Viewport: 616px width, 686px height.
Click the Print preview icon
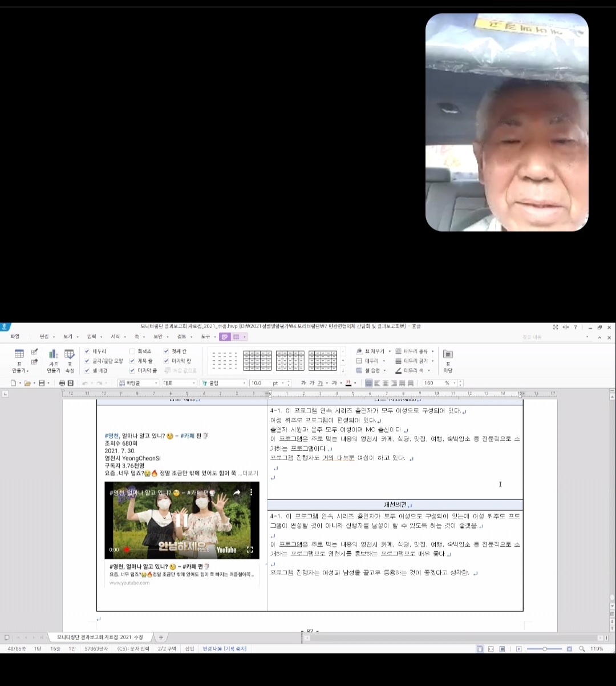point(70,383)
